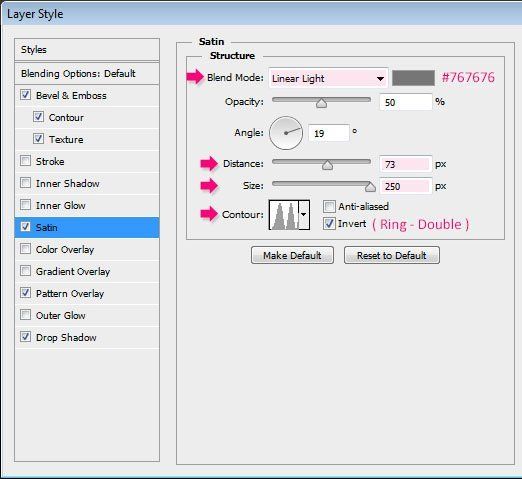Enable the Color Overlay checkbox
522x479 pixels.
click(26, 249)
